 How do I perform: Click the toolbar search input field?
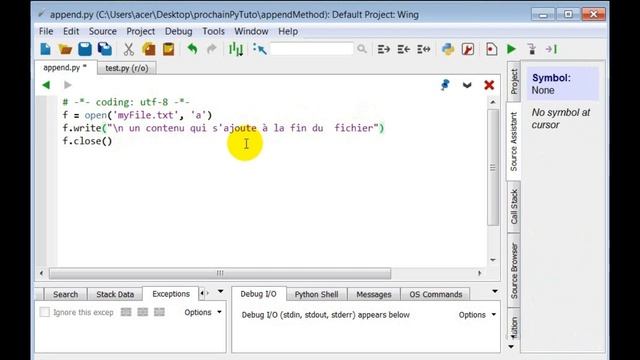311,49
